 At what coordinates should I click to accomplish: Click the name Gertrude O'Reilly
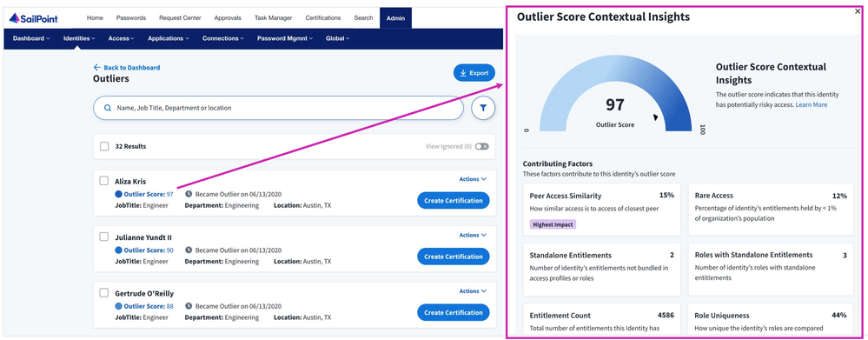point(144,293)
